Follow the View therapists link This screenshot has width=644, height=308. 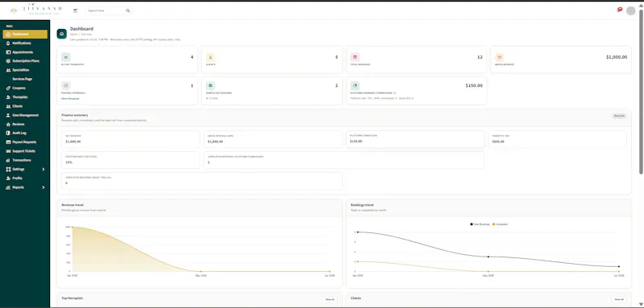point(70,98)
